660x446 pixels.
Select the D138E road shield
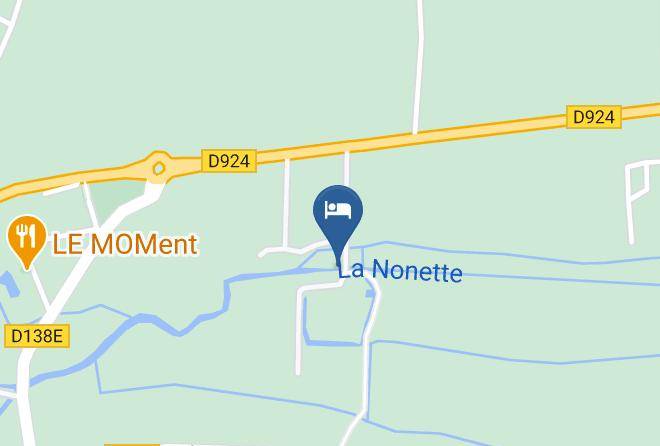37,336
